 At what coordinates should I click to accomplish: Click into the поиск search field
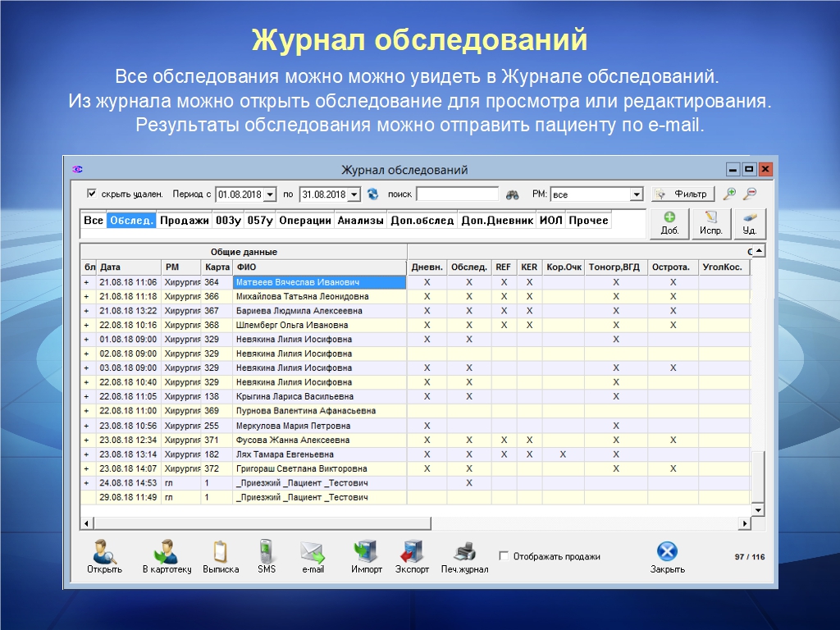click(457, 194)
